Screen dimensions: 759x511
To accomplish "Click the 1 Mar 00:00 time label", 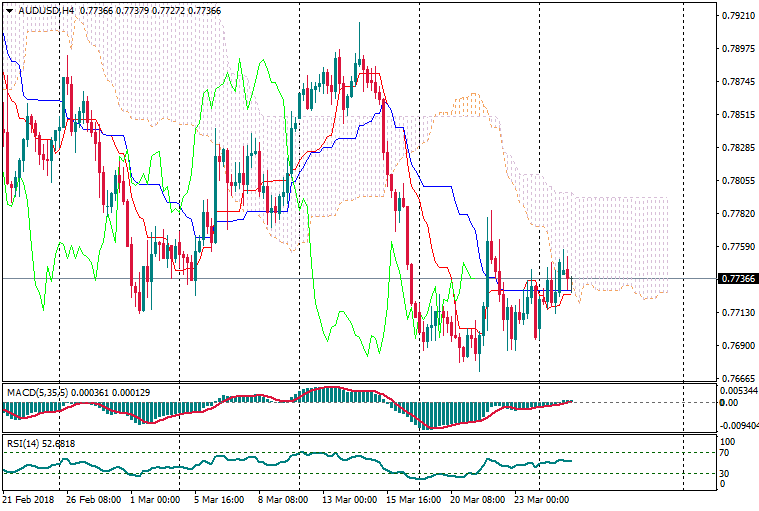I will pos(157,498).
